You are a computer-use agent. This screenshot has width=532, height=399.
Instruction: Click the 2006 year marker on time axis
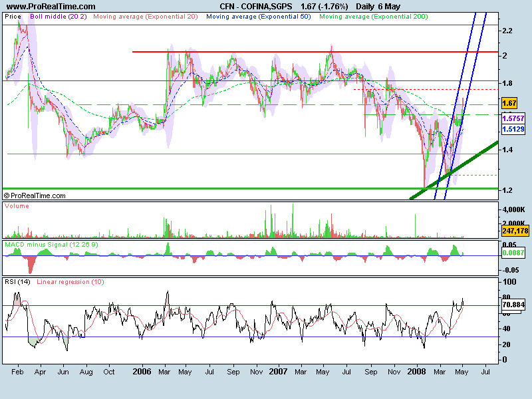(142, 372)
